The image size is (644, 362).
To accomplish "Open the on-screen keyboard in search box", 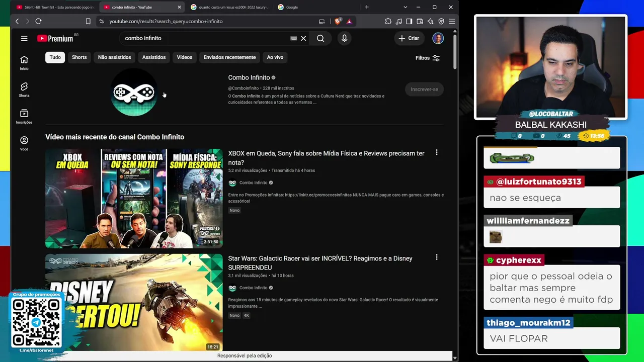I will pos(294,38).
